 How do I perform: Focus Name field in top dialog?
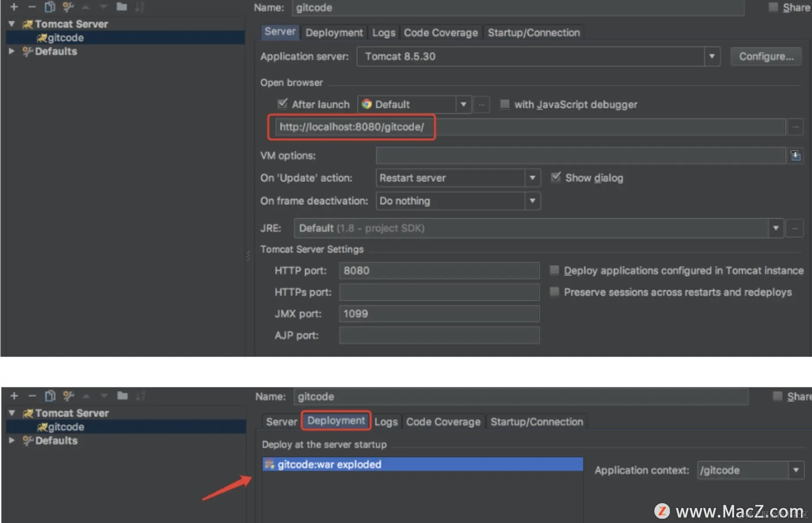(x=518, y=7)
